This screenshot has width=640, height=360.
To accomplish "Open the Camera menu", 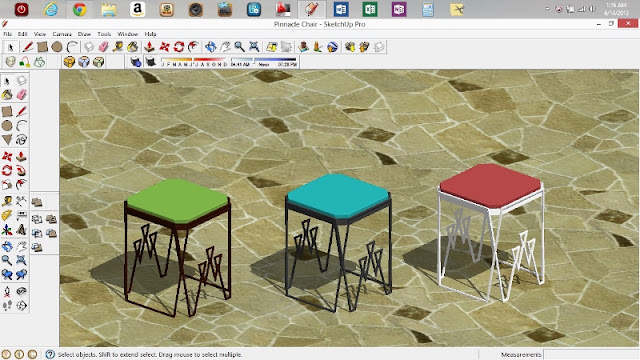I will pyautogui.click(x=62, y=34).
